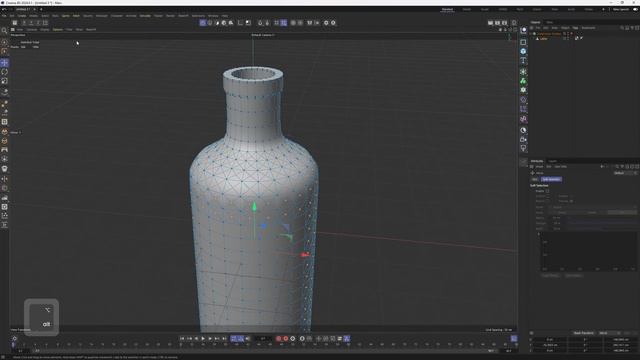Open coordinate mode dropdown beside Reset Transform
The width and height of the screenshot is (640, 360).
(609, 333)
